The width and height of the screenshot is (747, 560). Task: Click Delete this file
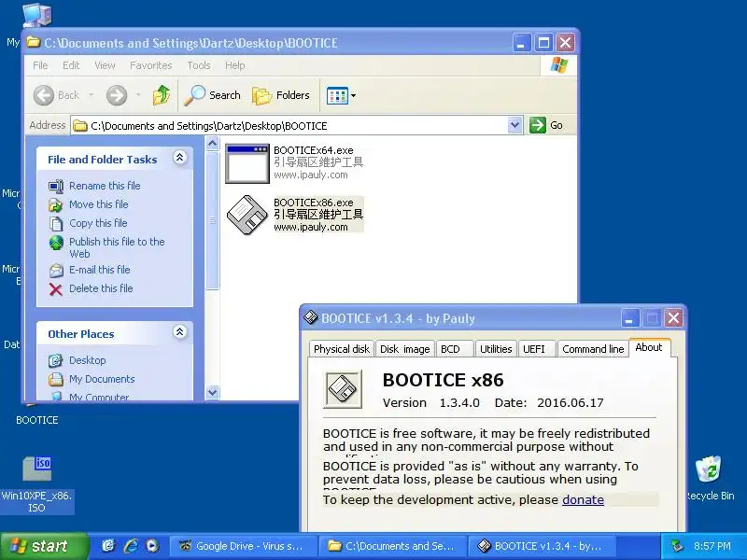click(101, 288)
